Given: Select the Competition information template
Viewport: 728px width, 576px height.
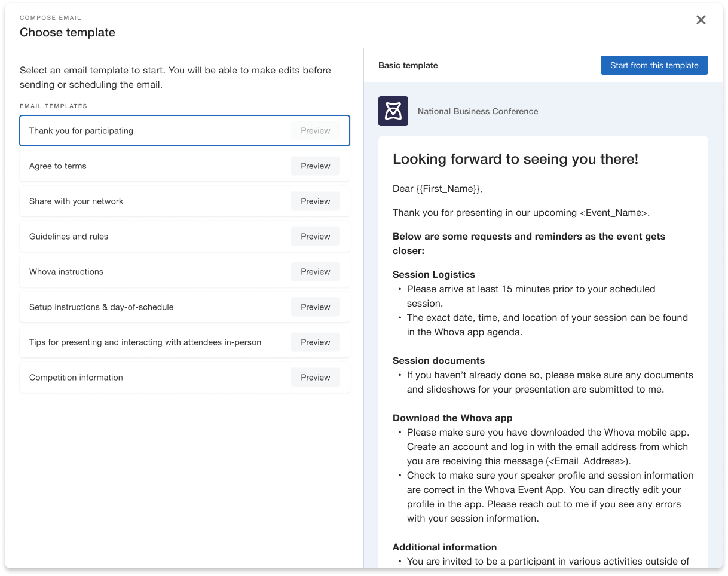Looking at the screenshot, I should pos(76,378).
